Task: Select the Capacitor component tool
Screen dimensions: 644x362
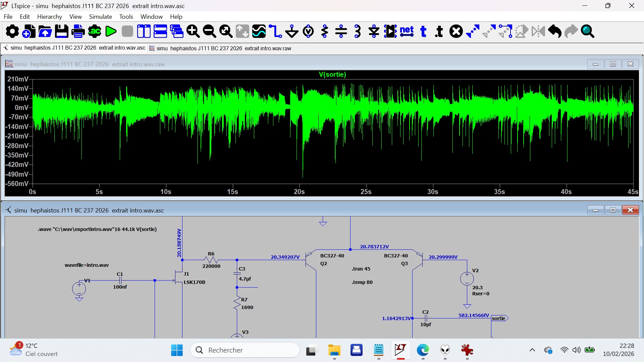Action: click(341, 32)
